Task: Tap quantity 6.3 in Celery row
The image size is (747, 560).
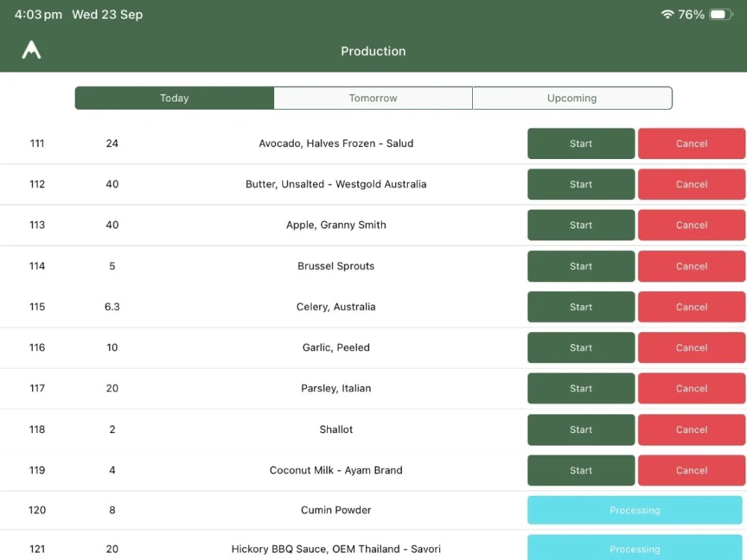Action: (112, 307)
